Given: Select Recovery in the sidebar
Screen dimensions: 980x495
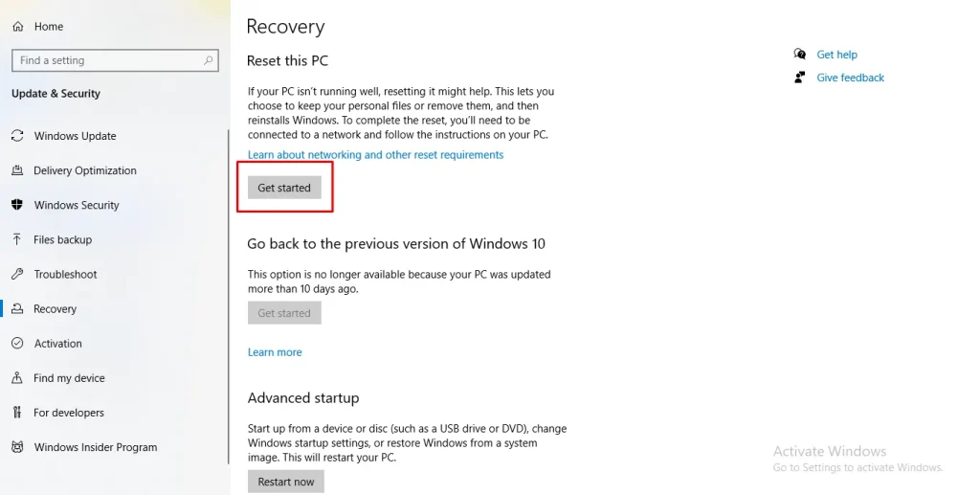Looking at the screenshot, I should tap(55, 308).
